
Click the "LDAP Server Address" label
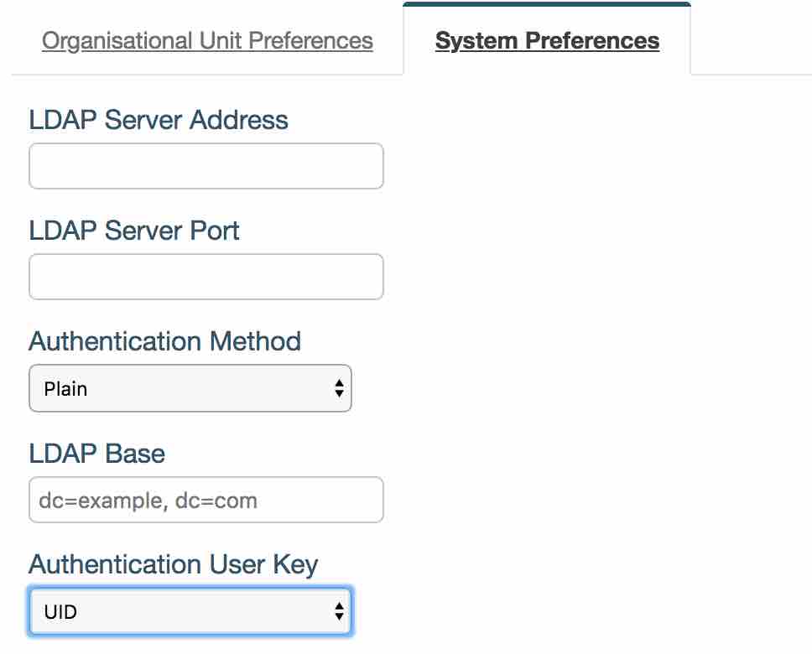pos(159,120)
